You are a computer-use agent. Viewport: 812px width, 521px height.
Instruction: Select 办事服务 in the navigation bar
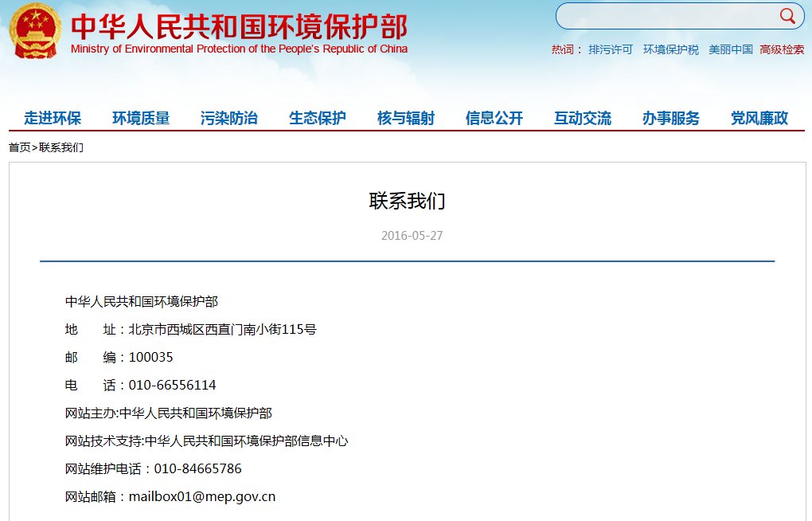click(671, 118)
